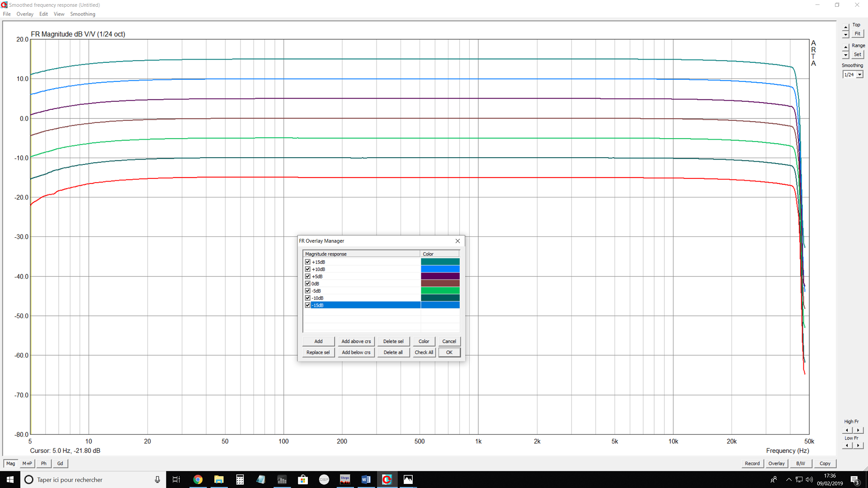Uncheck the +10dB overlay checkbox
This screenshot has width=868, height=488.
(x=308, y=269)
